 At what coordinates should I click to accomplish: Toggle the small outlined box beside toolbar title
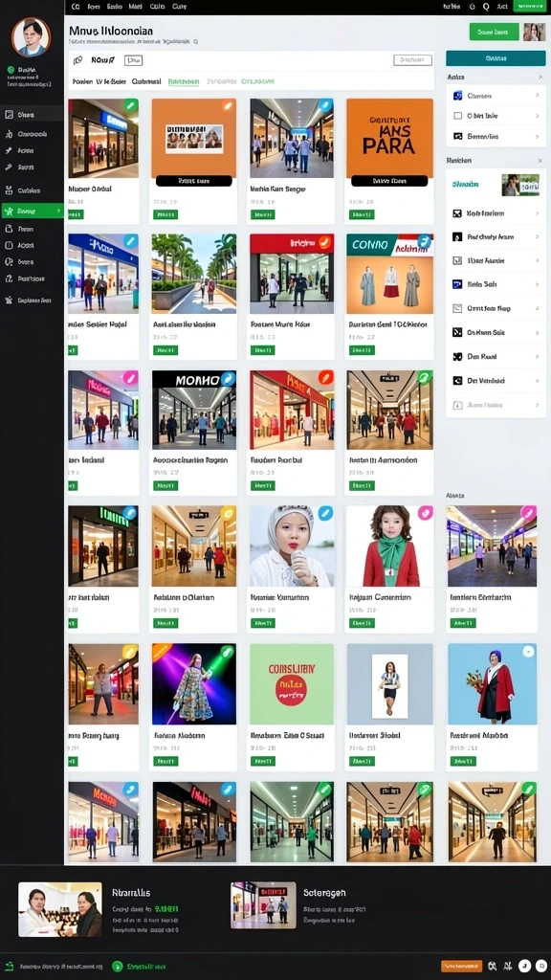click(x=133, y=60)
